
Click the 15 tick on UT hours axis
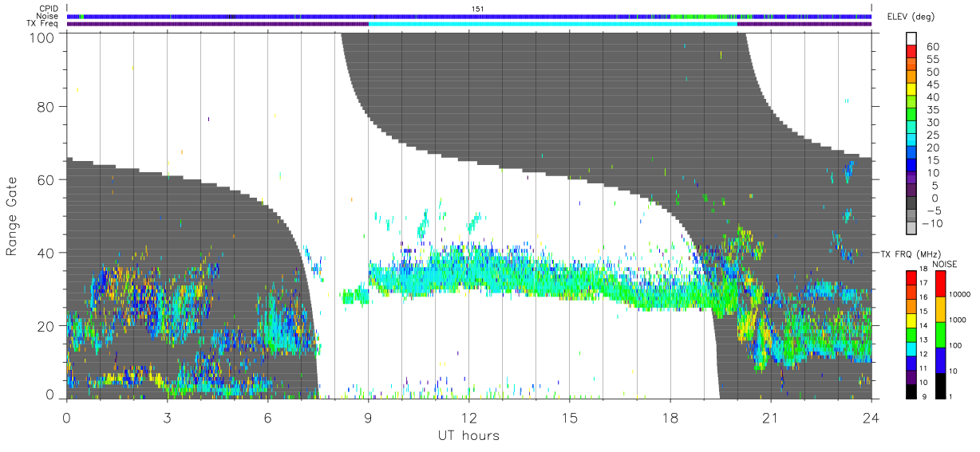[x=570, y=417]
